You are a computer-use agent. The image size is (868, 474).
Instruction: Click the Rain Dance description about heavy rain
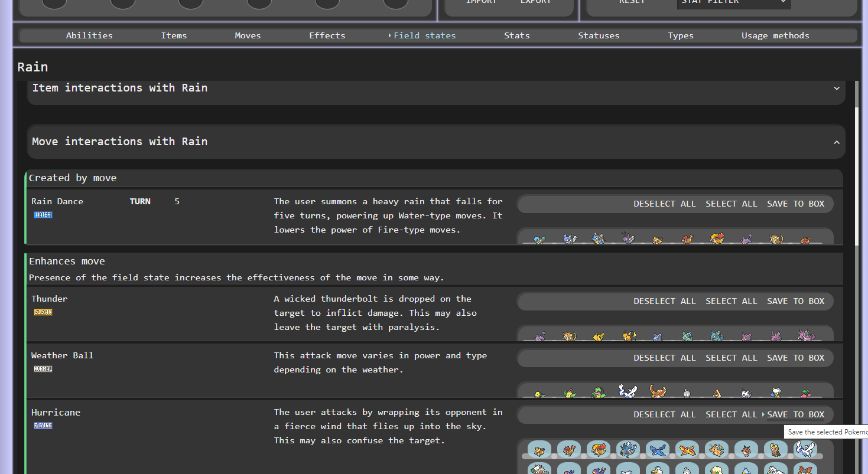(388, 215)
